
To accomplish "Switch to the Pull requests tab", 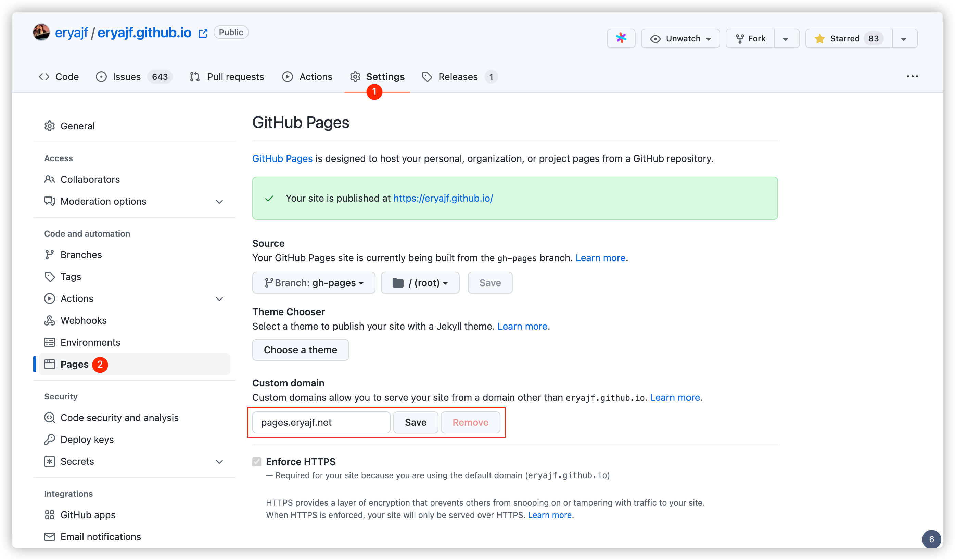I will [227, 77].
